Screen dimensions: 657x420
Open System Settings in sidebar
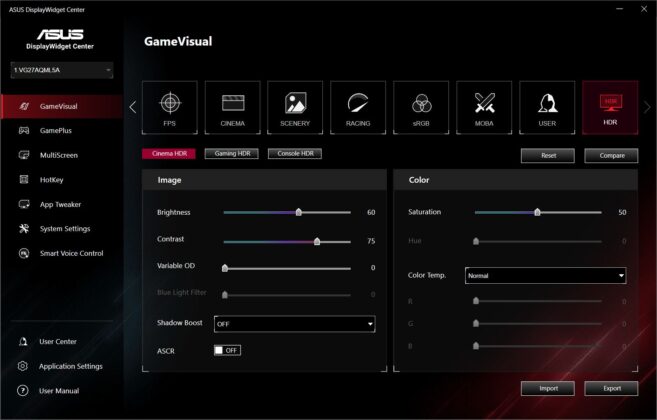tap(62, 229)
